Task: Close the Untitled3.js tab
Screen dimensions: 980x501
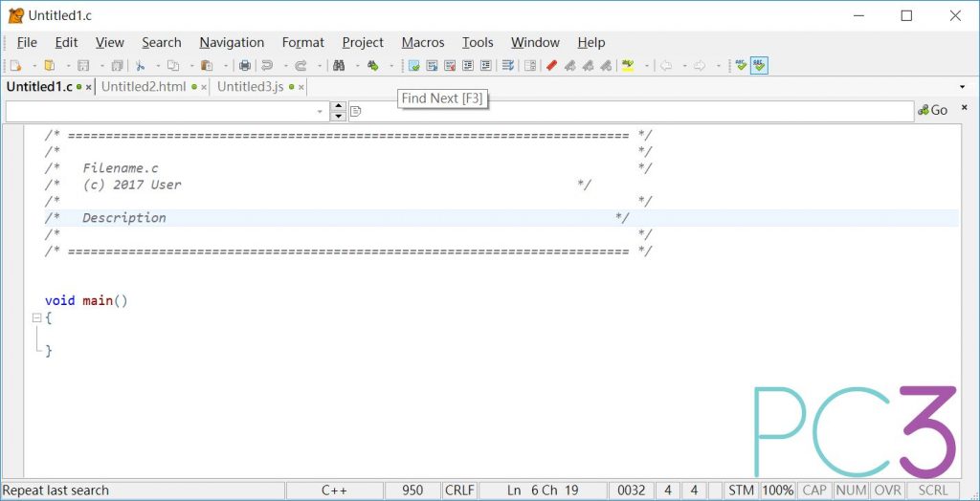Action: click(x=301, y=87)
